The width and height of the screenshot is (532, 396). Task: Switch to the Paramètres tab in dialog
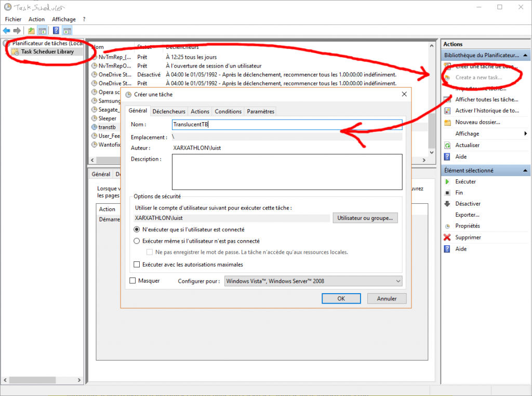tap(261, 111)
